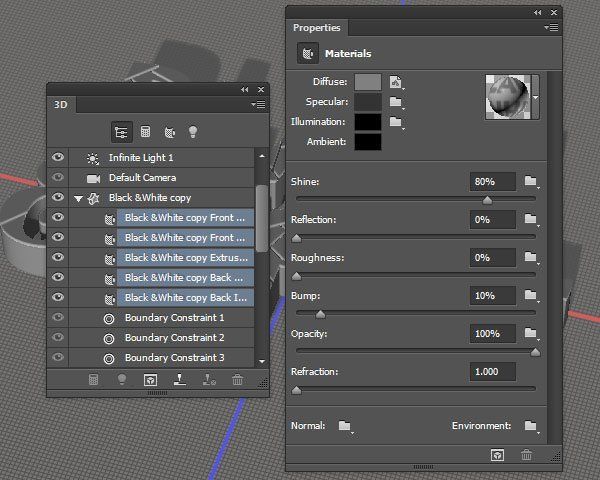Click 3D panel scrollbar down arrow
Viewport: 600px width, 480px height.
tap(262, 361)
